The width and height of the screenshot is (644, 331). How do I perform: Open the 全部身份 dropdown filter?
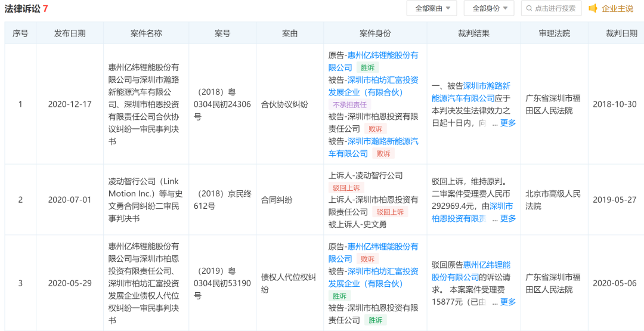pyautogui.click(x=489, y=8)
